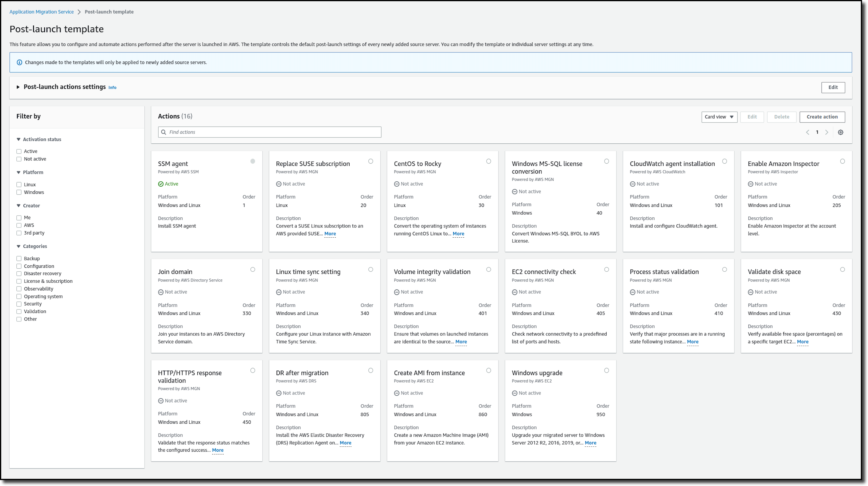This screenshot has height=486, width=868.
Task: Click the More link on CentOS to Rocky card
Action: 458,233
